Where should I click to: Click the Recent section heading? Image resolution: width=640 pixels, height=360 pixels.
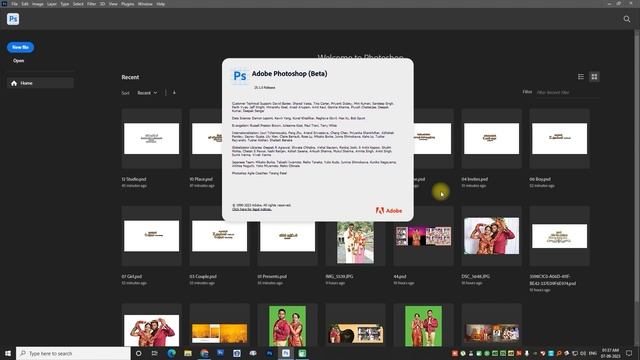pyautogui.click(x=130, y=77)
